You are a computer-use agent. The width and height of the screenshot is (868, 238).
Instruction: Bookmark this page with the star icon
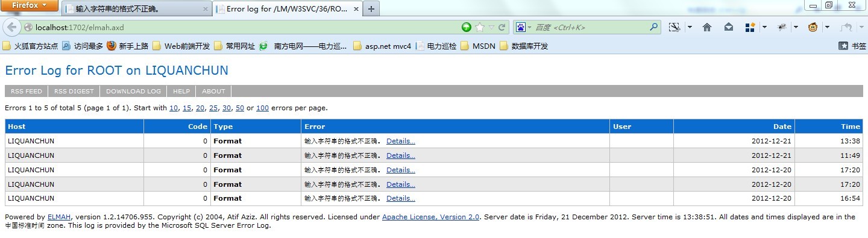point(480,27)
